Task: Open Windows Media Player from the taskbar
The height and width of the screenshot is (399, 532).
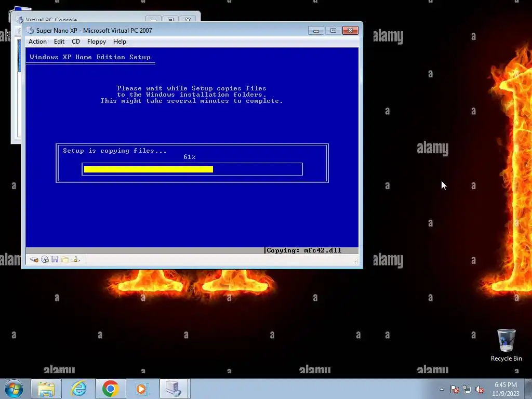Action: coord(142,389)
